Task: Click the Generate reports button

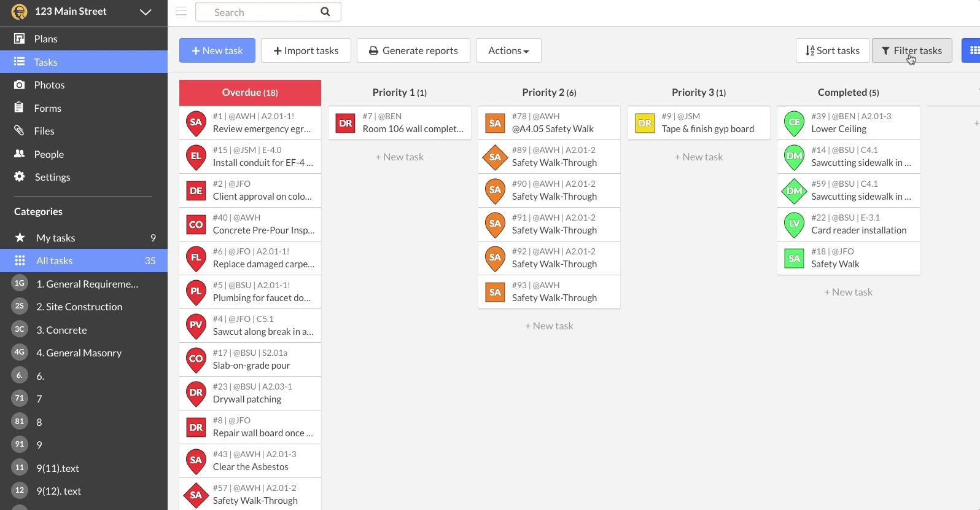Action: 413,50
